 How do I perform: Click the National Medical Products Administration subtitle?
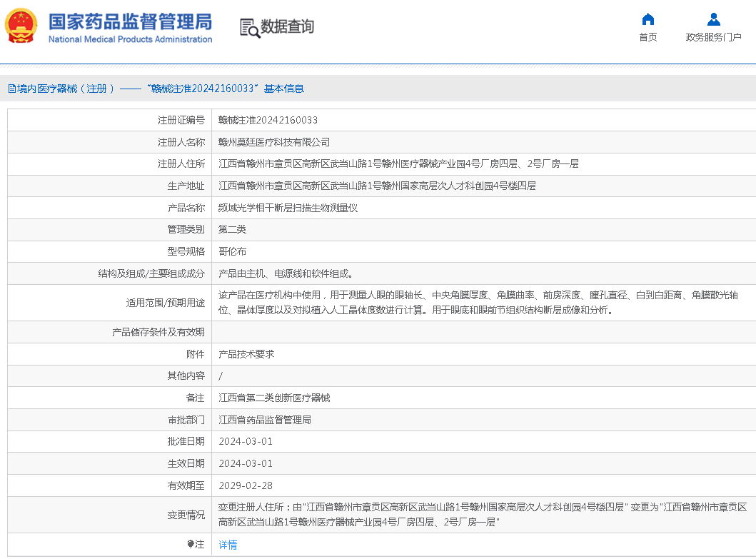[x=130, y=39]
